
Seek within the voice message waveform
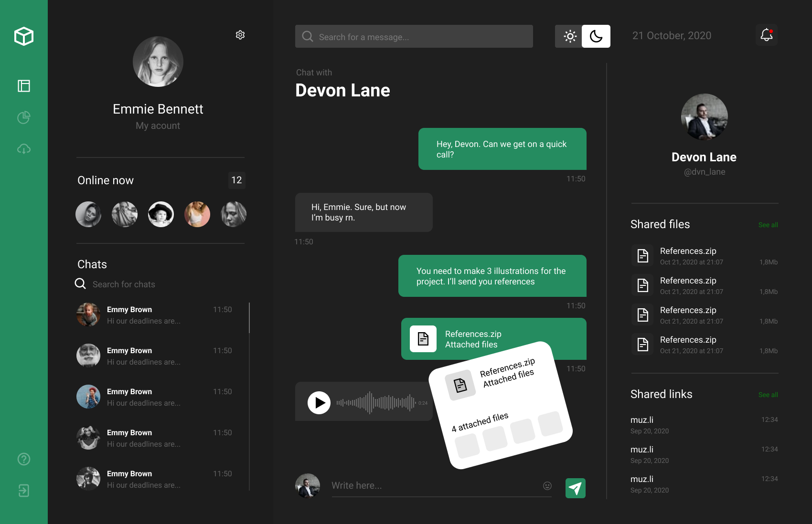click(x=375, y=403)
